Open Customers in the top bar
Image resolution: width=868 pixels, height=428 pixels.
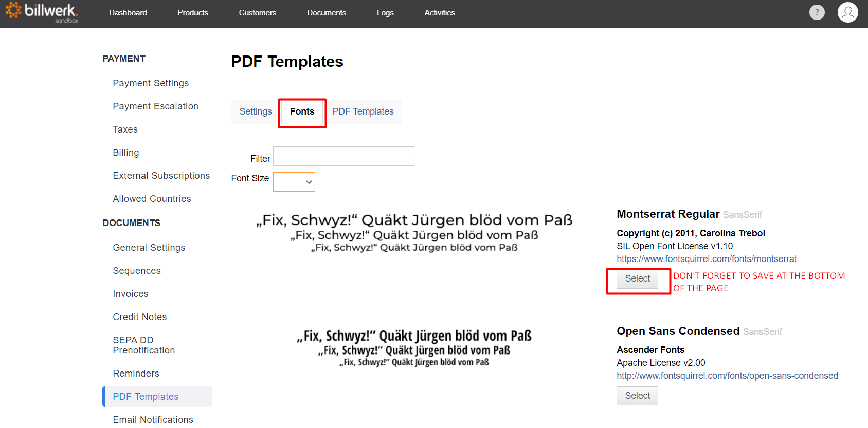coord(258,13)
